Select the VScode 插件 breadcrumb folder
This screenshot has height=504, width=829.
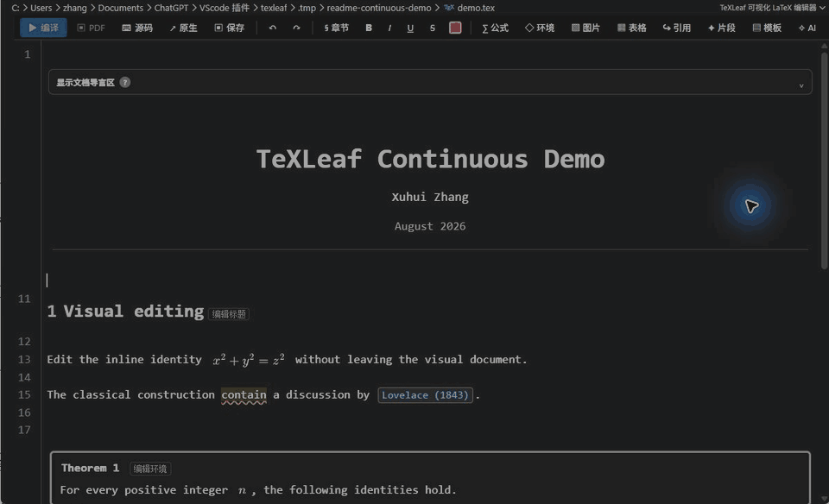pyautogui.click(x=225, y=8)
